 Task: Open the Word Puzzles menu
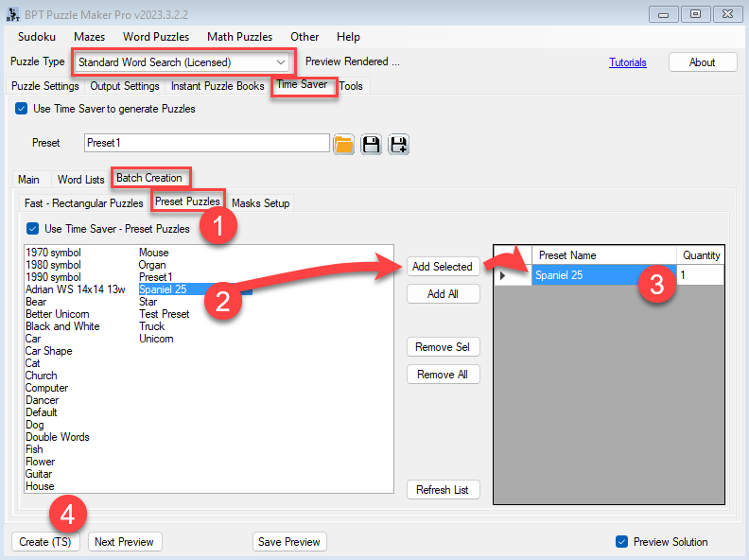pyautogui.click(x=156, y=37)
